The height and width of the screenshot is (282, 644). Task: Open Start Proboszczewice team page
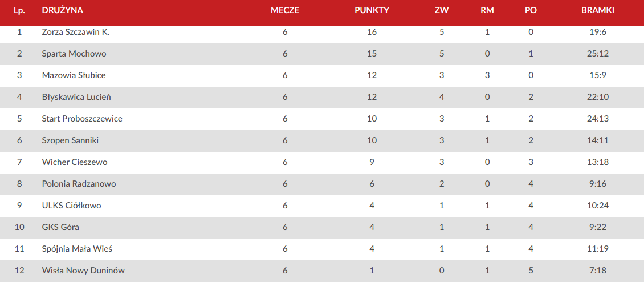[x=82, y=119]
